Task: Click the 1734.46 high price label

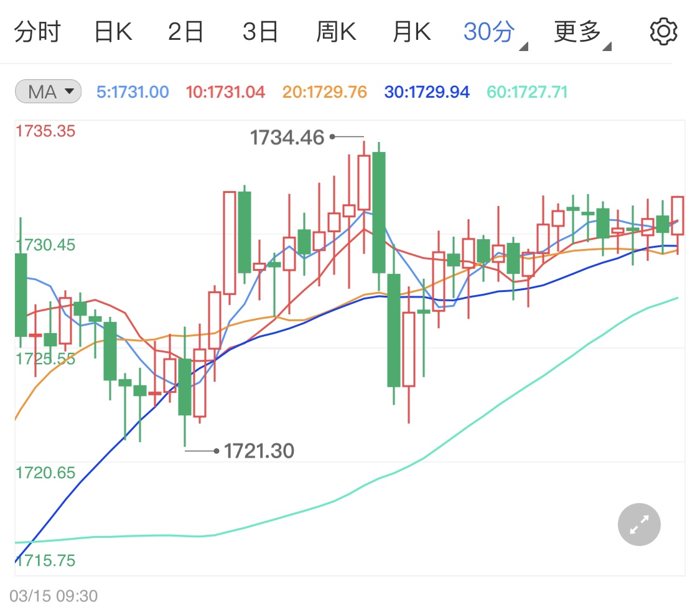Action: tap(287, 137)
